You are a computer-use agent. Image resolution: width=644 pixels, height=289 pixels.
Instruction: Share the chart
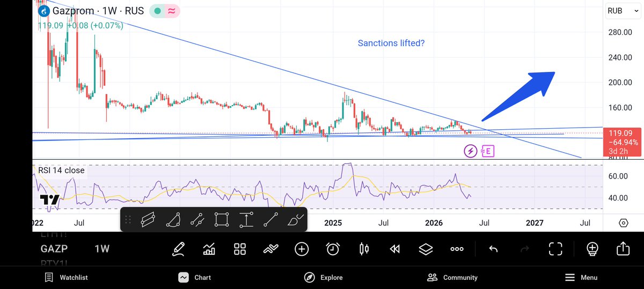(x=623, y=249)
